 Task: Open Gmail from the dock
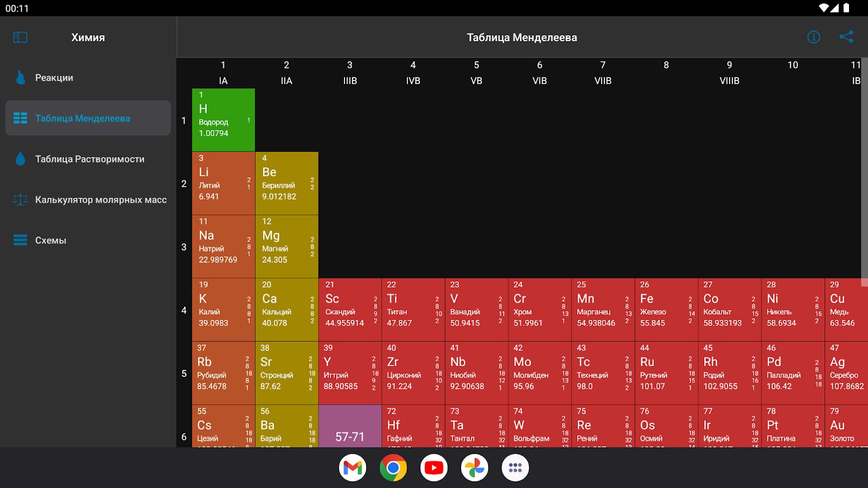pos(353,467)
